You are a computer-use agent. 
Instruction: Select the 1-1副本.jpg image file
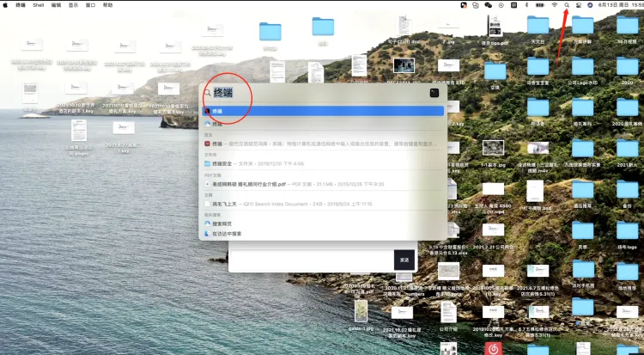493,153
